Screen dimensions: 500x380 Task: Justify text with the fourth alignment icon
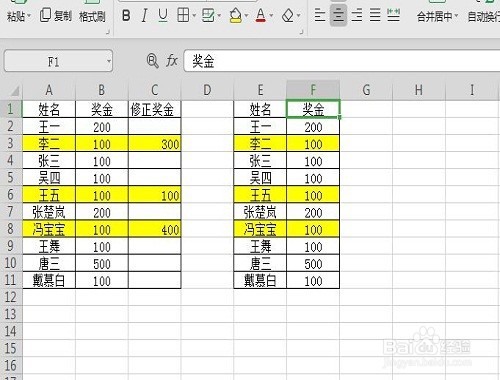point(375,15)
